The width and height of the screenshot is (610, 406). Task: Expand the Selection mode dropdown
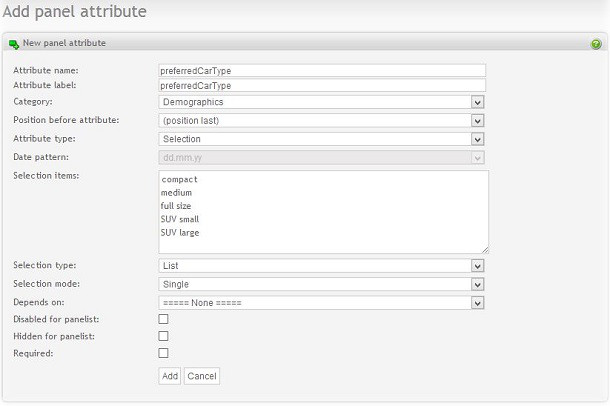321,284
